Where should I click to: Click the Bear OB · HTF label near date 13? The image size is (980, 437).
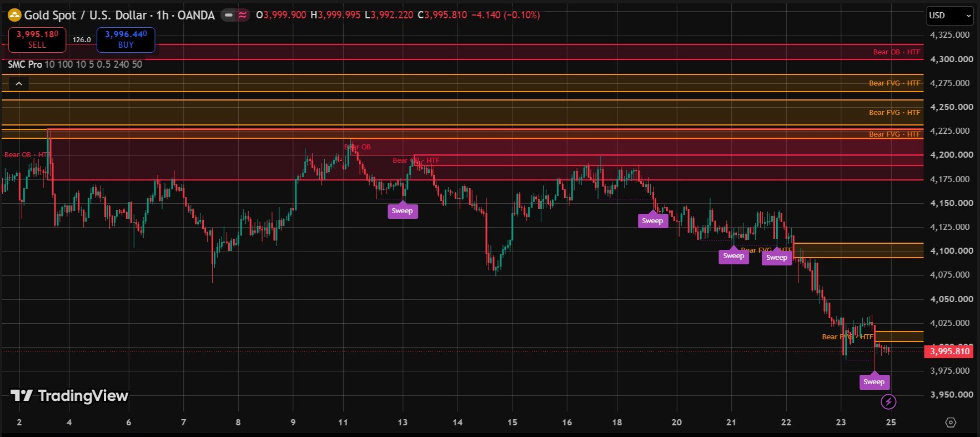click(416, 160)
